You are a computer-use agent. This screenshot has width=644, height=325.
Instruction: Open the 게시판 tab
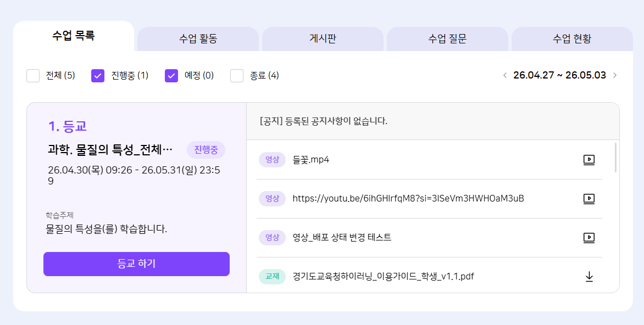coord(323,39)
